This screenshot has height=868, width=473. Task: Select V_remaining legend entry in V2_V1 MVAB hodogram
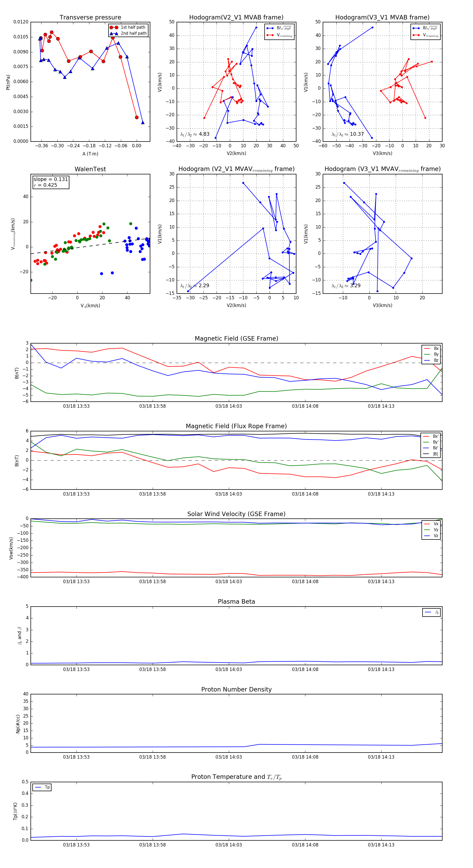pos(279,35)
